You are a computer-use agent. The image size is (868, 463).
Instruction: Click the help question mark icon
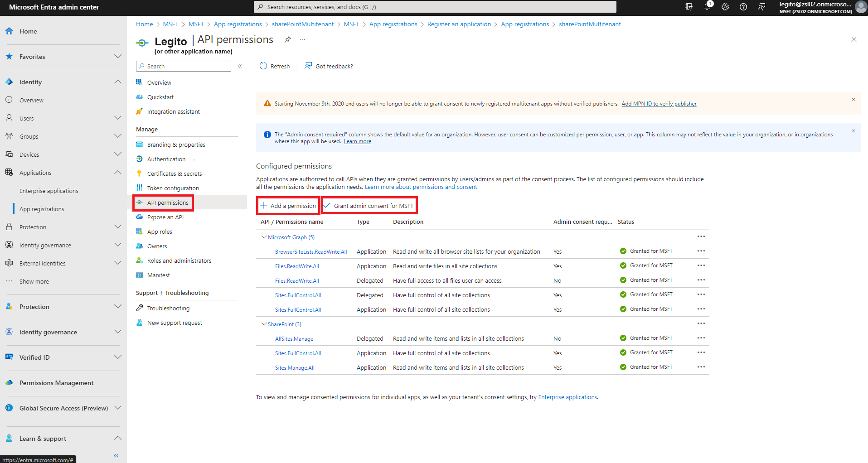(x=743, y=7)
